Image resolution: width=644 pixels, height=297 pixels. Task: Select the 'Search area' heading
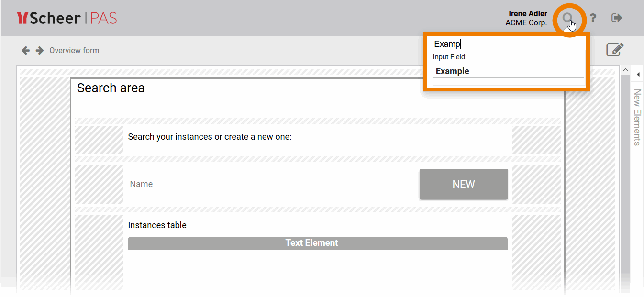[111, 88]
